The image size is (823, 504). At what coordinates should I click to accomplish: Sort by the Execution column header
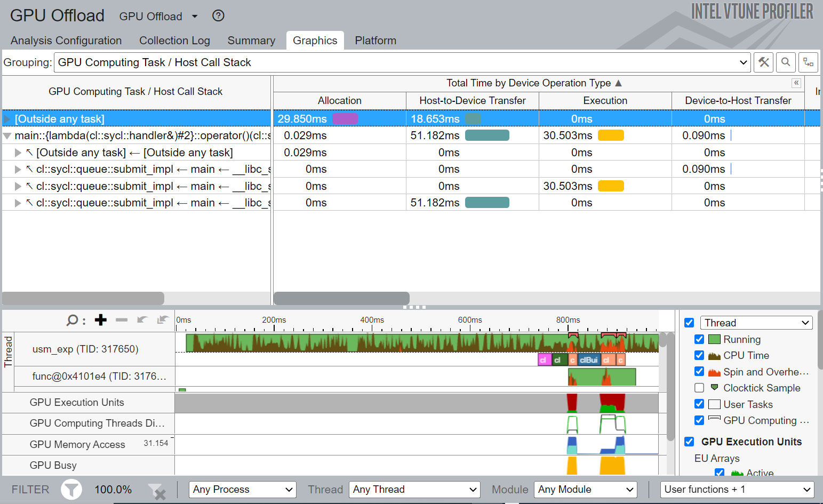605,100
